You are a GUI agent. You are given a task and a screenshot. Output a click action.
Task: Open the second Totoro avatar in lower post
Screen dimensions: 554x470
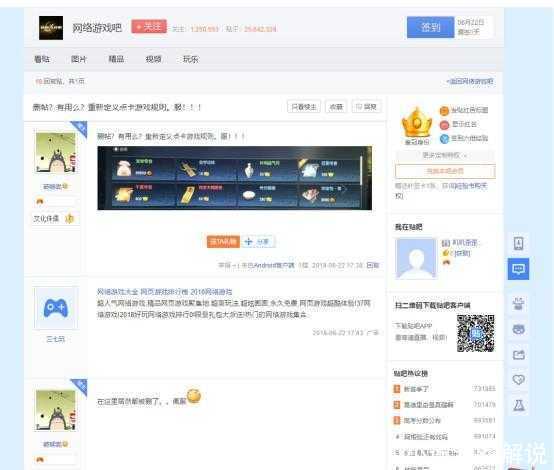[56, 410]
